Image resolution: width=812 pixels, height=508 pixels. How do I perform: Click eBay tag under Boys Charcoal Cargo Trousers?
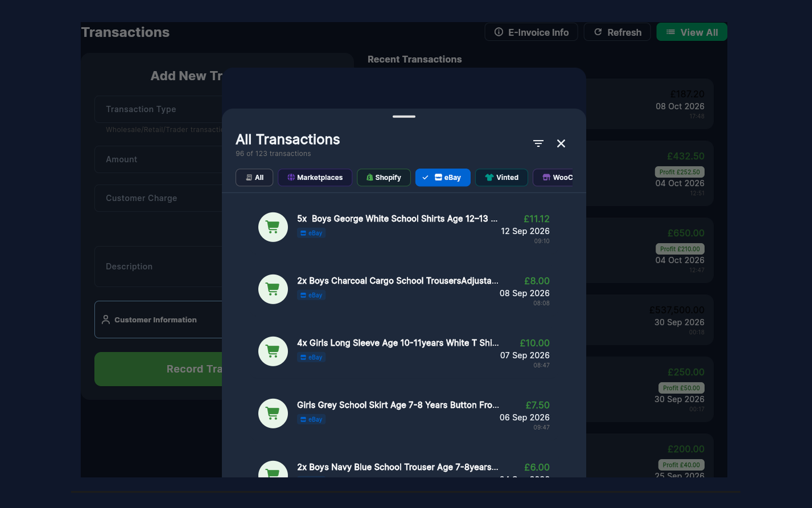click(311, 295)
